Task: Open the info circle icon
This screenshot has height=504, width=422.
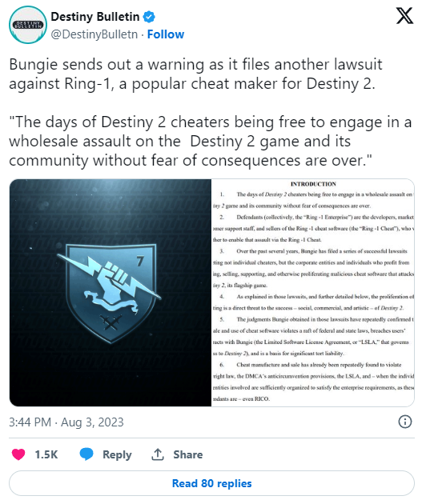Action: pyautogui.click(x=405, y=422)
